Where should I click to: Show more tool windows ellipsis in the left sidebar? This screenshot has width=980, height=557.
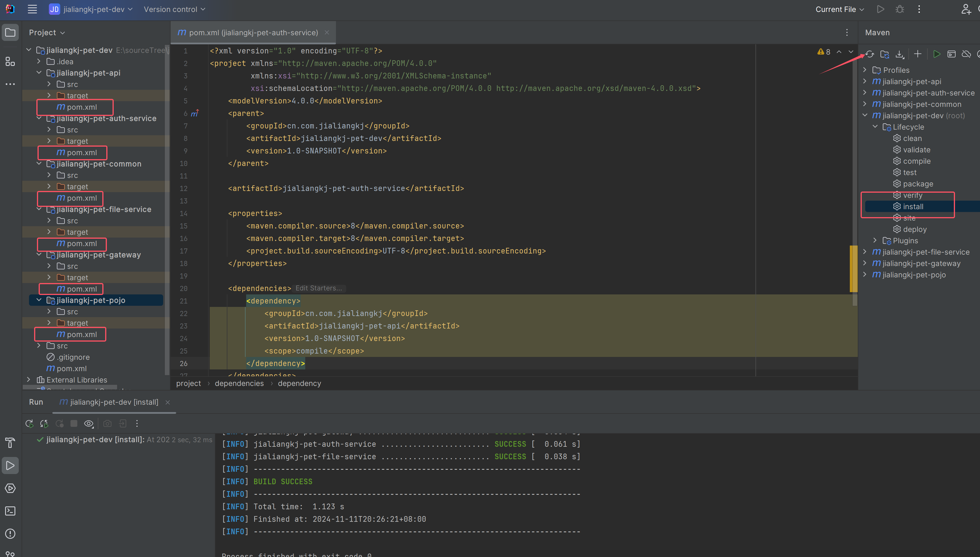[10, 84]
